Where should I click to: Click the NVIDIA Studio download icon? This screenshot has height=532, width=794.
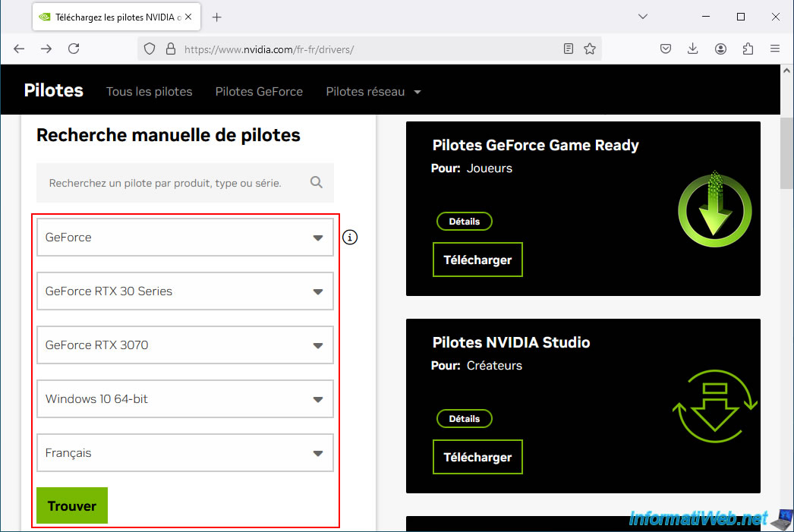click(x=714, y=407)
